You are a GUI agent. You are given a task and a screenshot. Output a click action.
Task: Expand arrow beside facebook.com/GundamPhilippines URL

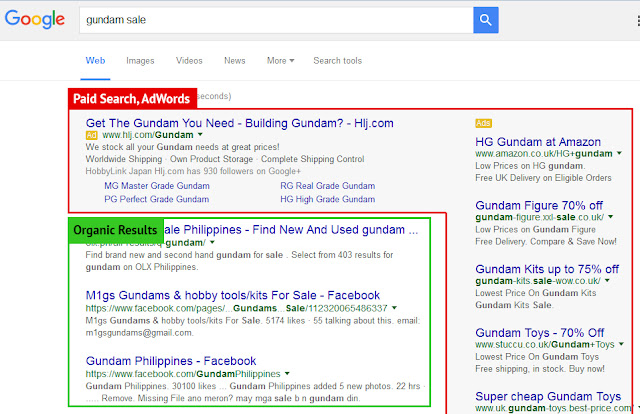pyautogui.click(x=287, y=373)
